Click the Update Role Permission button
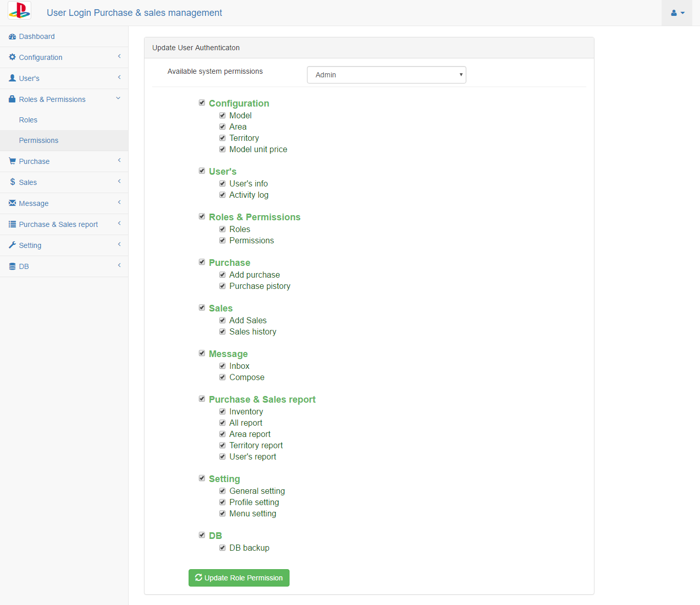Image resolution: width=700 pixels, height=605 pixels. tap(239, 578)
